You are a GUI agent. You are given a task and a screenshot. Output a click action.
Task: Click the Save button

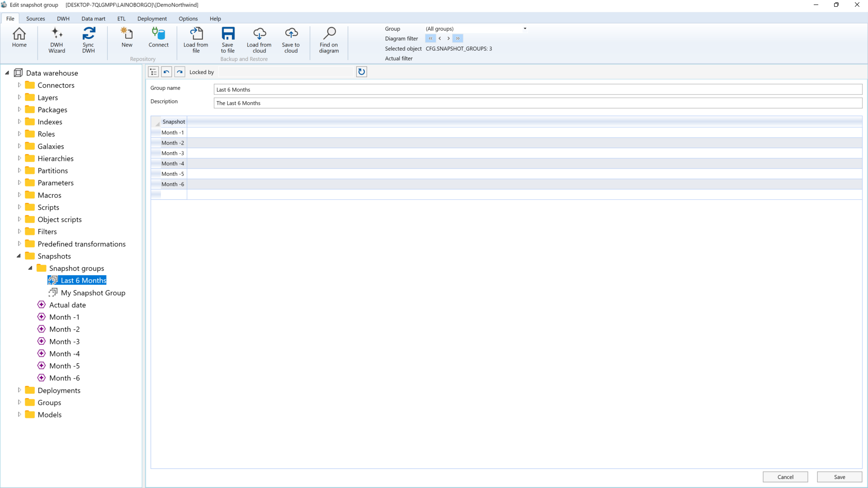(x=839, y=477)
